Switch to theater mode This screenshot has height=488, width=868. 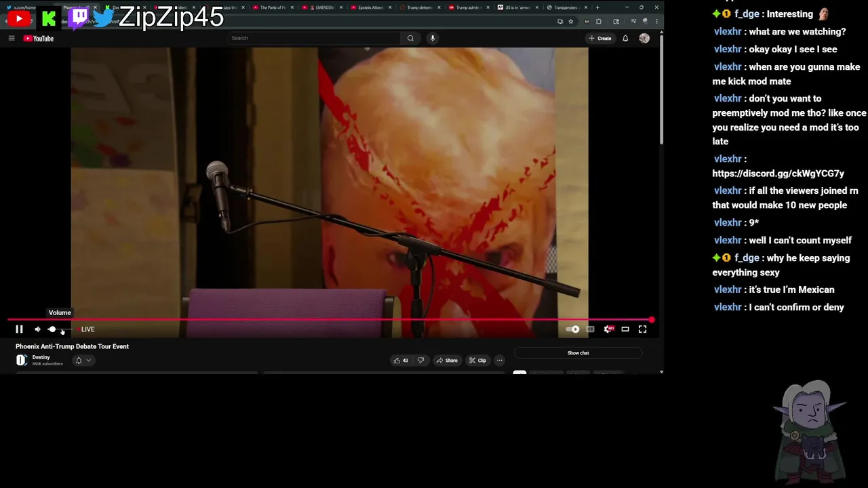click(625, 329)
